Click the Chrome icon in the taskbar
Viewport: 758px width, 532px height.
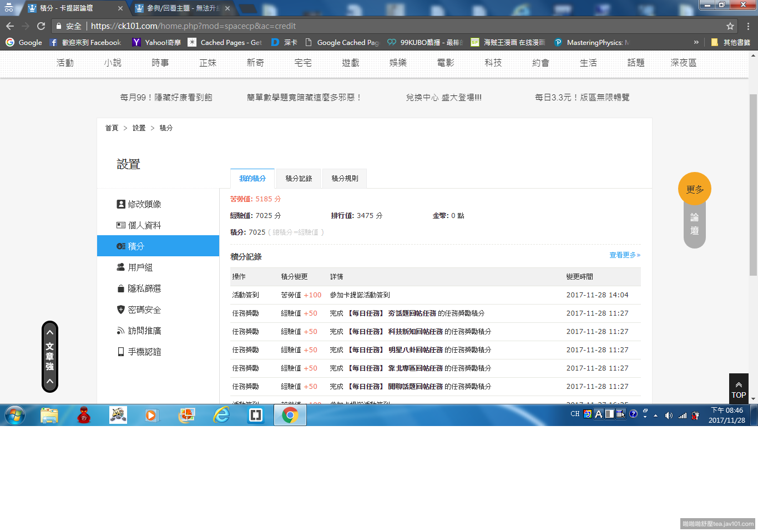(x=290, y=415)
